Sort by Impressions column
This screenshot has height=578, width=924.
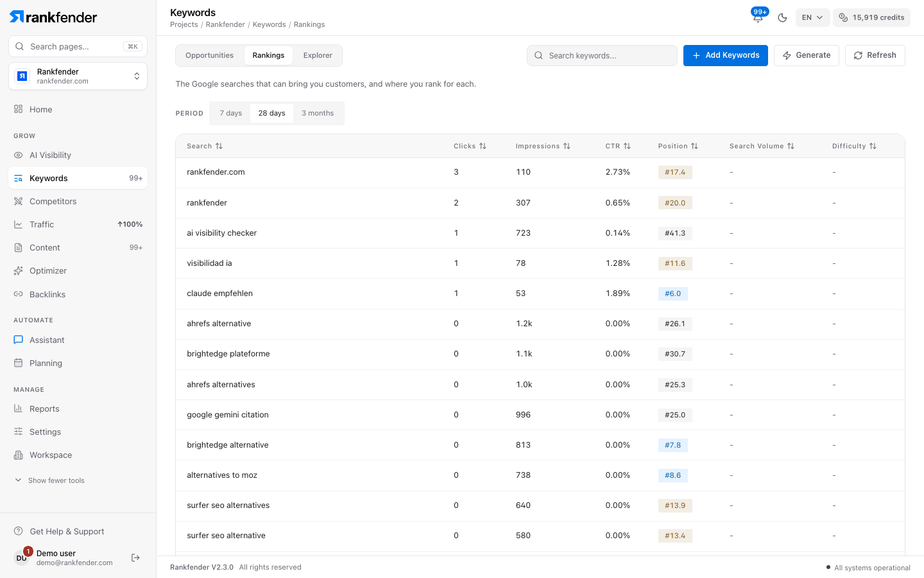[543, 146]
